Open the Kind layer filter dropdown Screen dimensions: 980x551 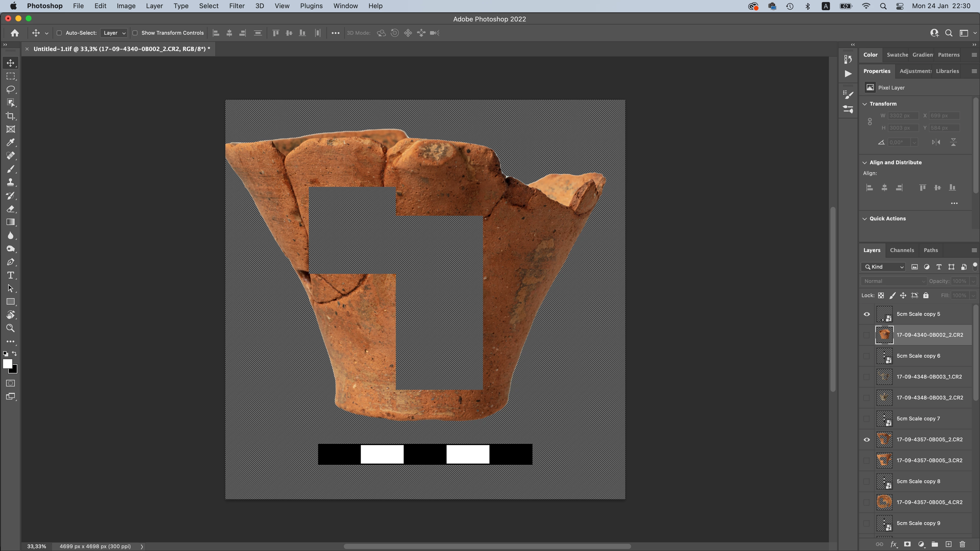[883, 267]
